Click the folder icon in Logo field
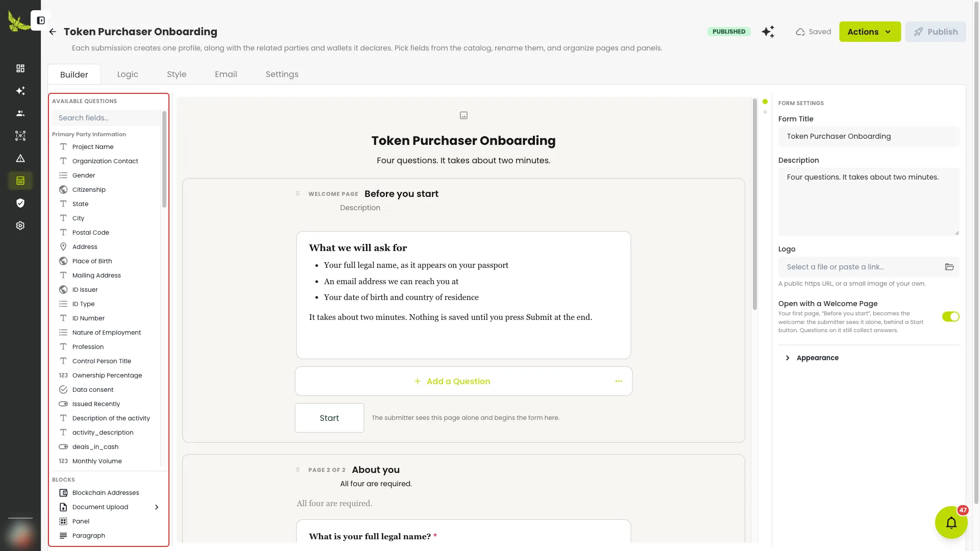The image size is (980, 551). pyautogui.click(x=949, y=267)
